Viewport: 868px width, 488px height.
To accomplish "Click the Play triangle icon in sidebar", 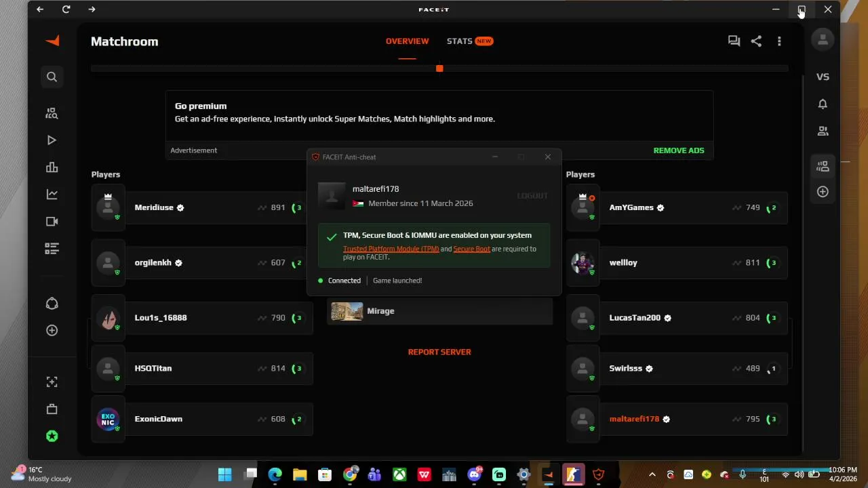I will click(52, 140).
